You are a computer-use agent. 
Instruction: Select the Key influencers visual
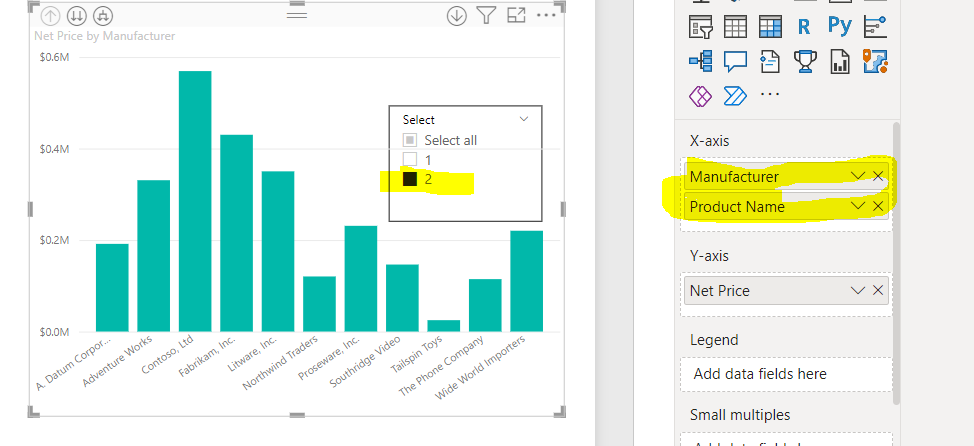[875, 27]
